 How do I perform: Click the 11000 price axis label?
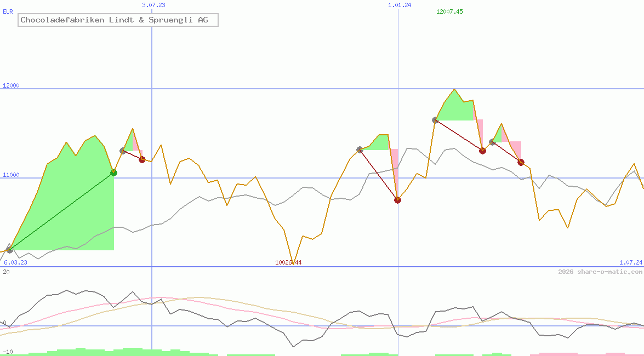click(x=11, y=175)
